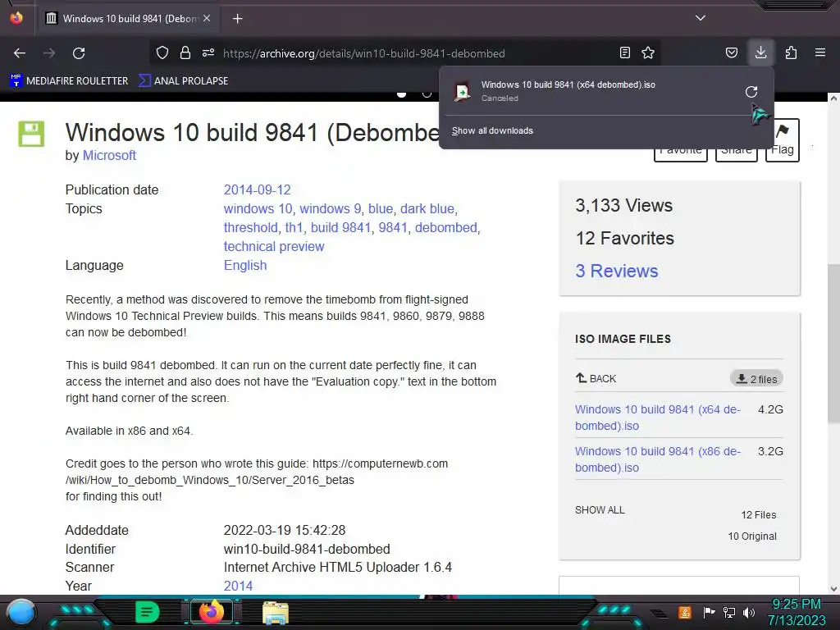Open the Firefox hamburger application menu

[x=820, y=52]
